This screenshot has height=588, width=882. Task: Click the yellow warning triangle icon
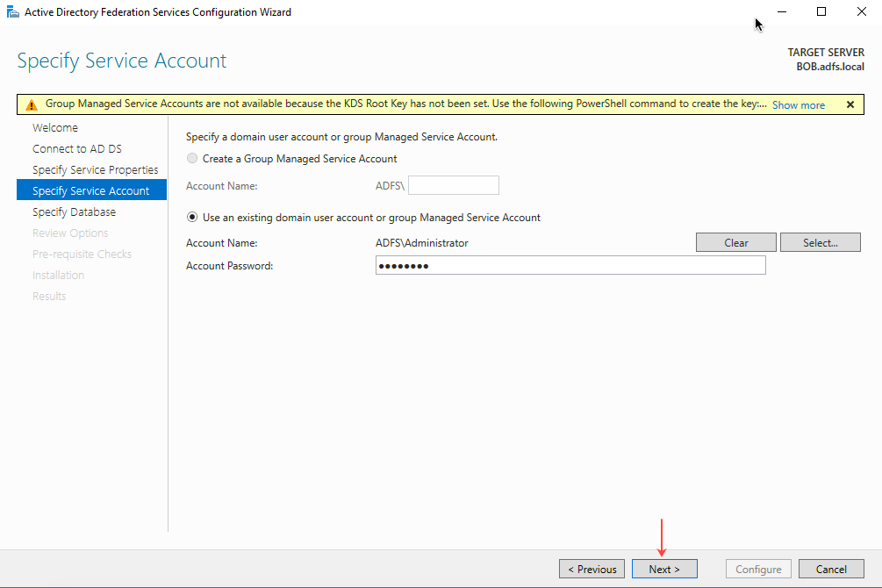[32, 103]
